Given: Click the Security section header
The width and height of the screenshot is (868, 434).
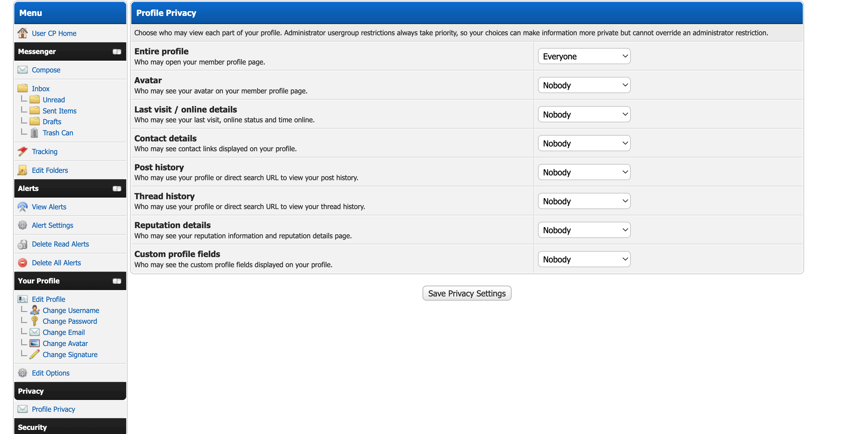Looking at the screenshot, I should 70,427.
